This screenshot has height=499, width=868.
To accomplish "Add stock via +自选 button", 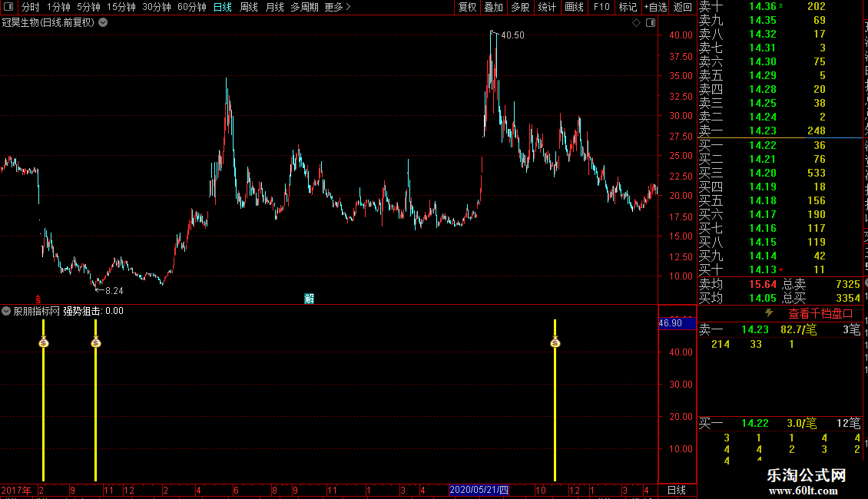I will click(655, 7).
